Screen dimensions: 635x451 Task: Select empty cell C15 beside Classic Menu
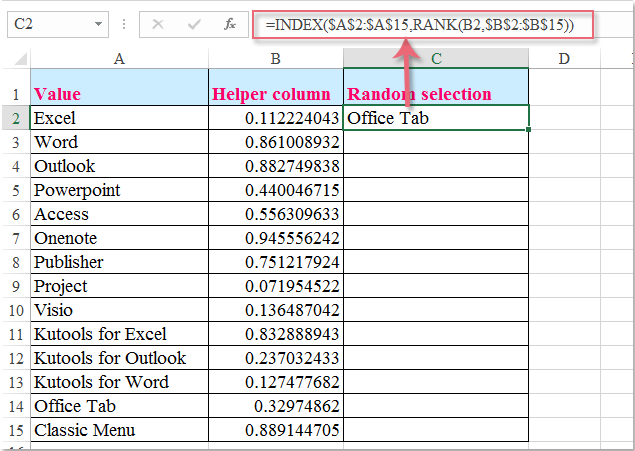pos(436,430)
